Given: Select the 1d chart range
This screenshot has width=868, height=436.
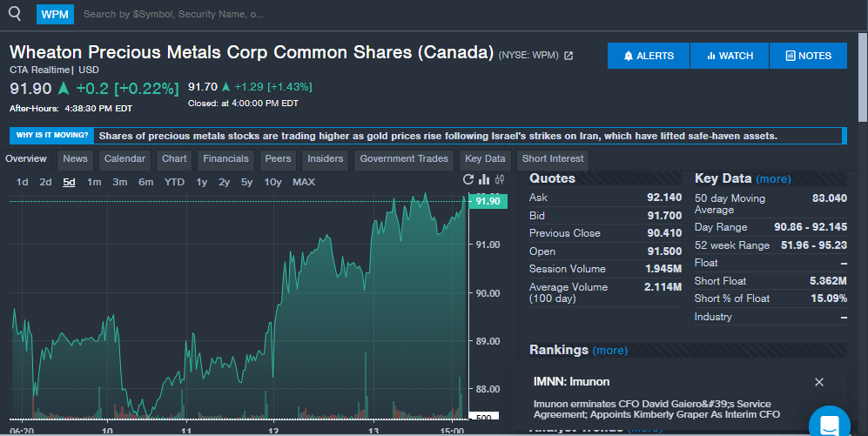Looking at the screenshot, I should 22,182.
